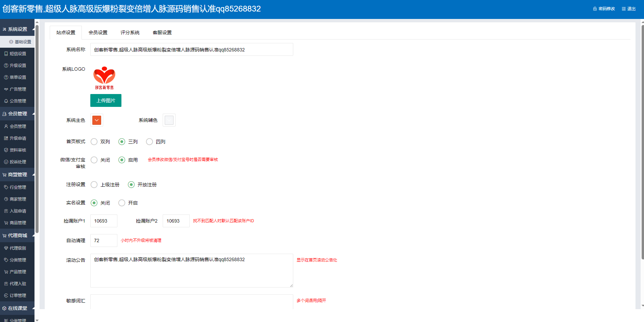Click the 上传图片 upload button
The height and width of the screenshot is (322, 644).
[106, 100]
